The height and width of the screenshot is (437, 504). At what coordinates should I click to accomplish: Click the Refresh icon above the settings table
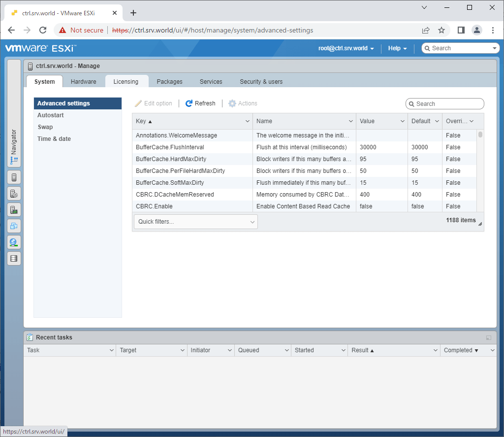(x=200, y=103)
